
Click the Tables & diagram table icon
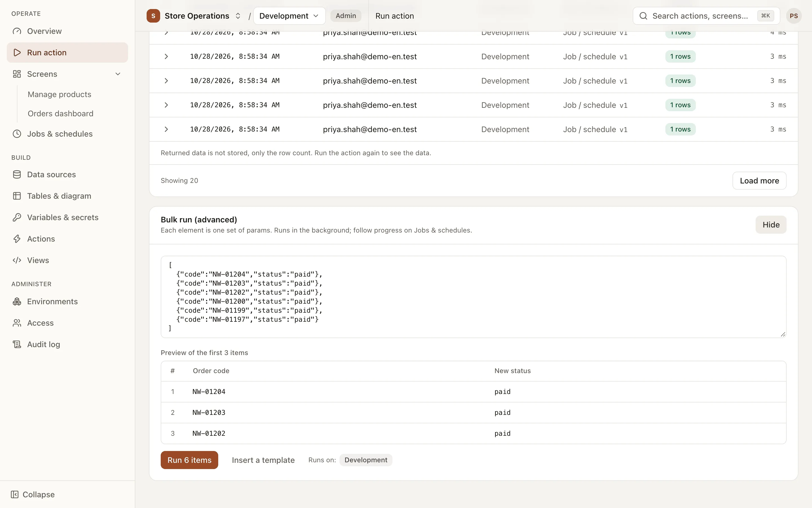click(17, 196)
